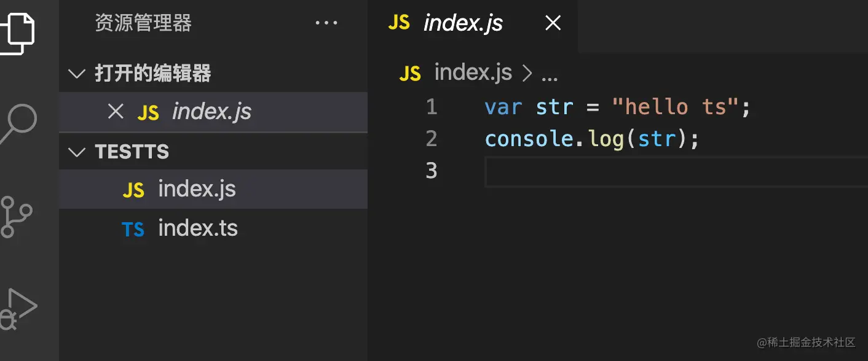Select index.js under open editors
Viewport: 868px width, 361px height.
point(211,112)
